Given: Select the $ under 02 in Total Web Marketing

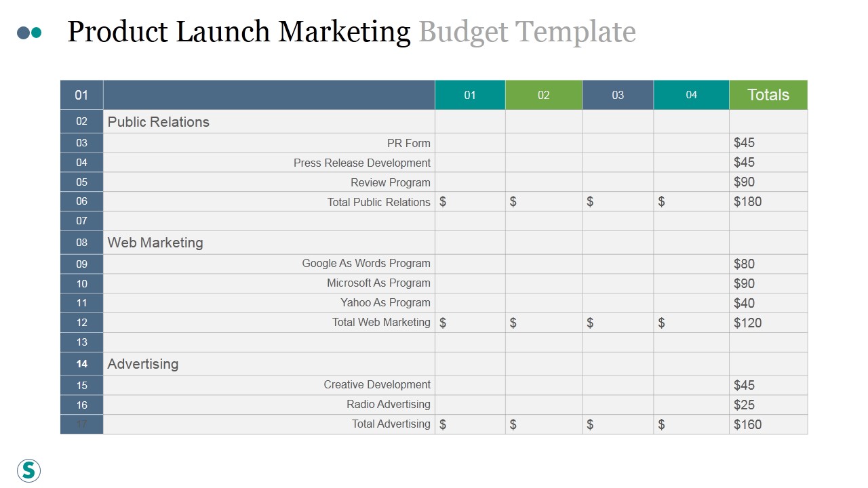Looking at the screenshot, I should [513, 323].
